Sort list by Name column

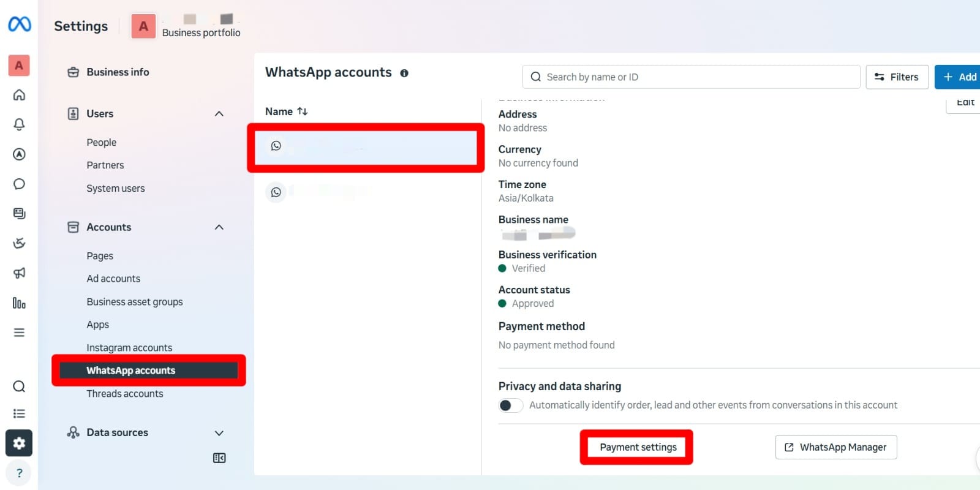[x=286, y=111]
